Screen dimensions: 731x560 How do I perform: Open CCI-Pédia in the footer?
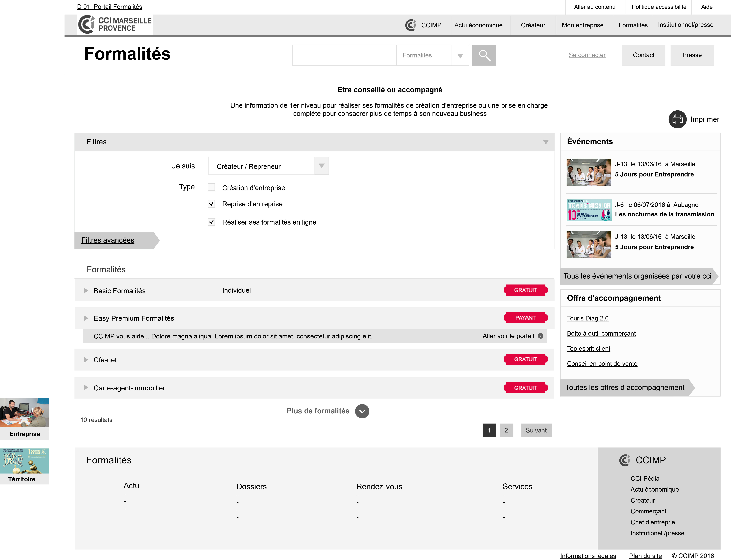click(x=645, y=479)
